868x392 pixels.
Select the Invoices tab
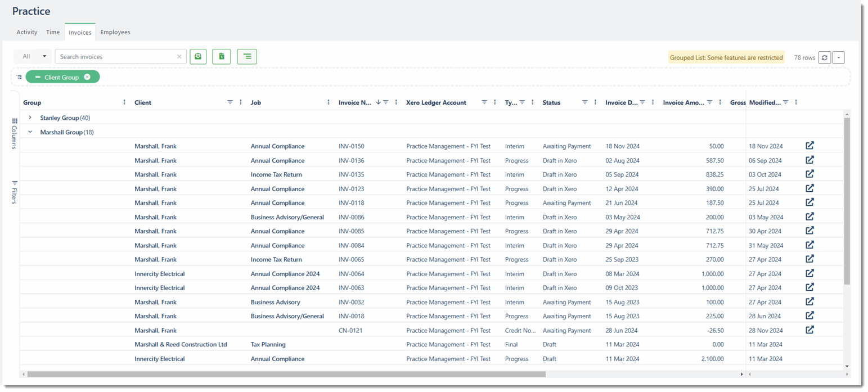80,32
